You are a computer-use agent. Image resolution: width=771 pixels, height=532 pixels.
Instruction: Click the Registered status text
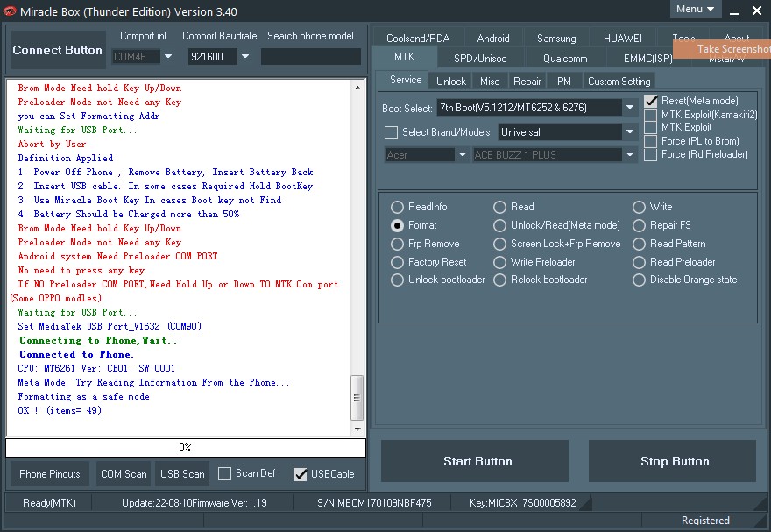click(705, 521)
